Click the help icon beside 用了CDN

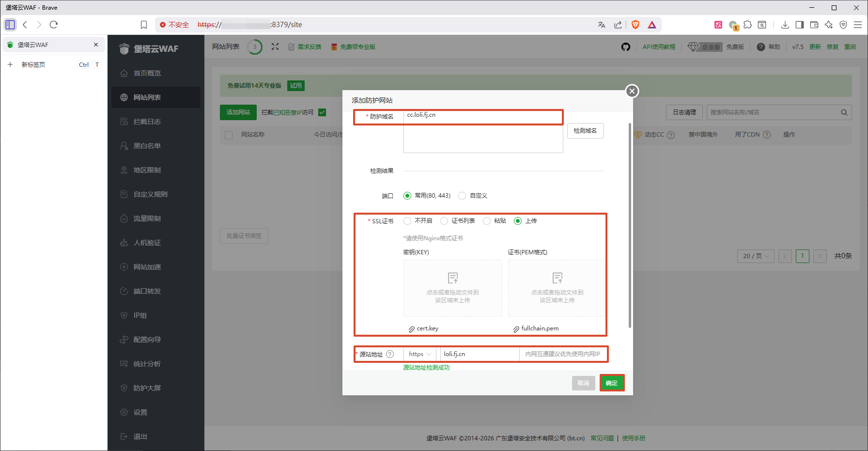pos(767,135)
